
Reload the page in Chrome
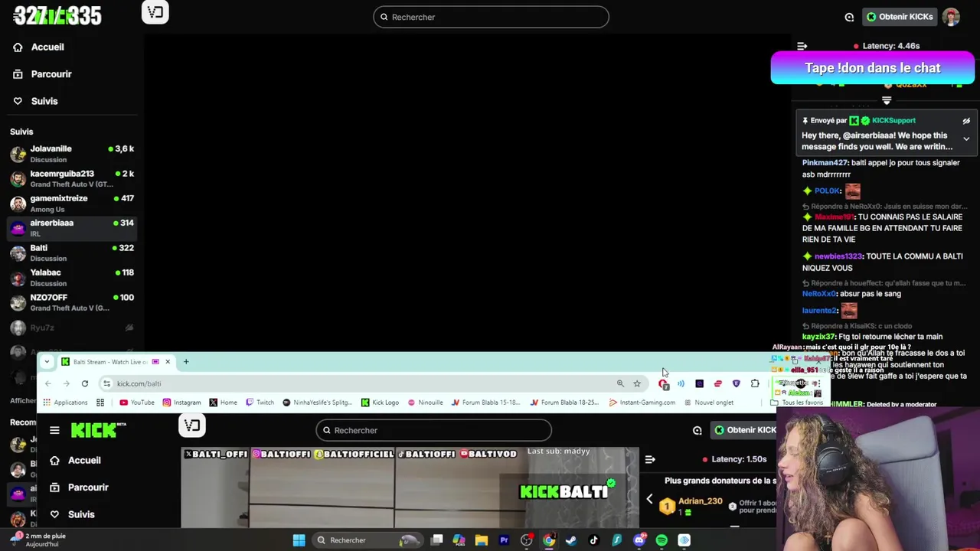[x=85, y=383]
